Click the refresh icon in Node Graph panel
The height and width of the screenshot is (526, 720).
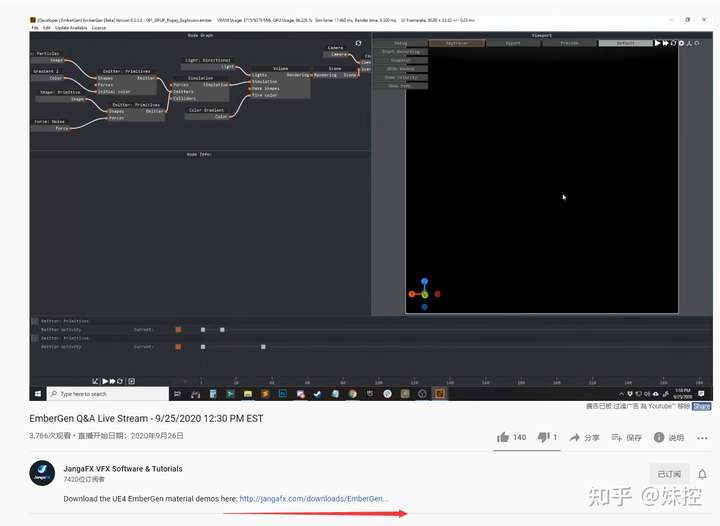pyautogui.click(x=358, y=43)
